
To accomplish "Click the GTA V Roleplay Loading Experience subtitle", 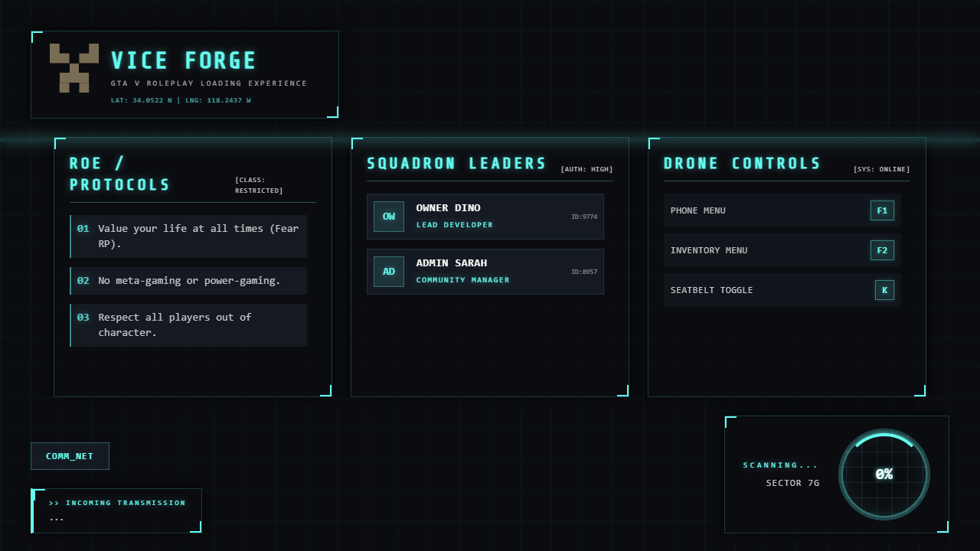I will 209,83.
